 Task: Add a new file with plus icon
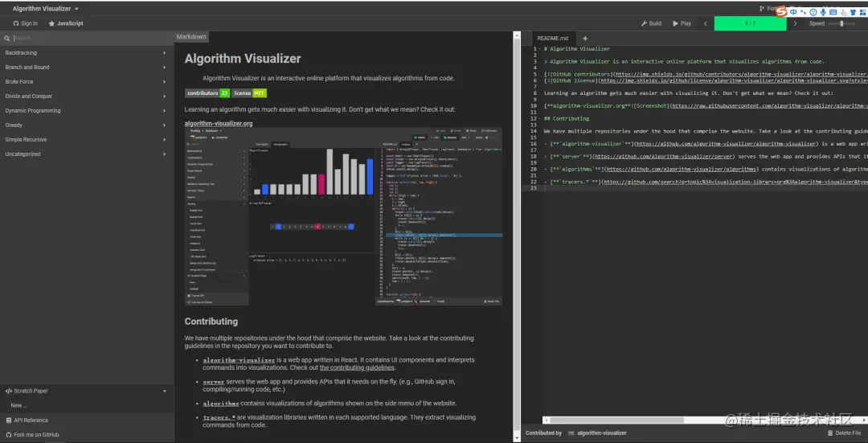coord(584,39)
